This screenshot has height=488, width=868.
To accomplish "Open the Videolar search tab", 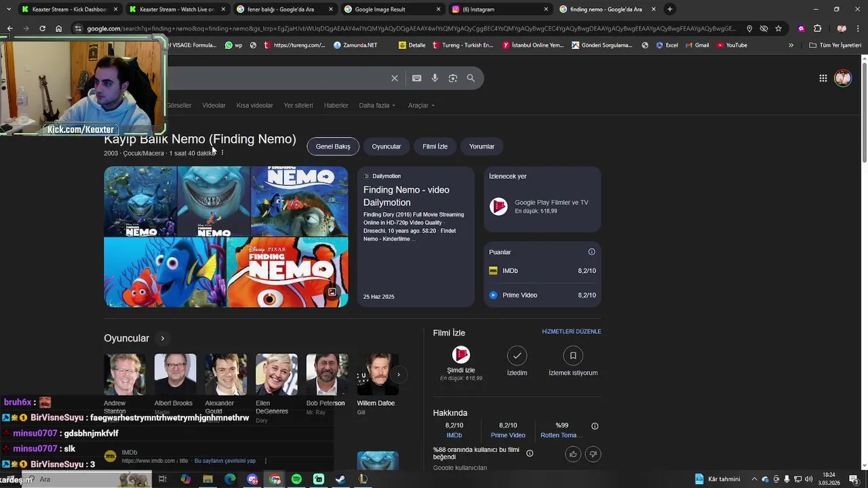I will coord(214,105).
